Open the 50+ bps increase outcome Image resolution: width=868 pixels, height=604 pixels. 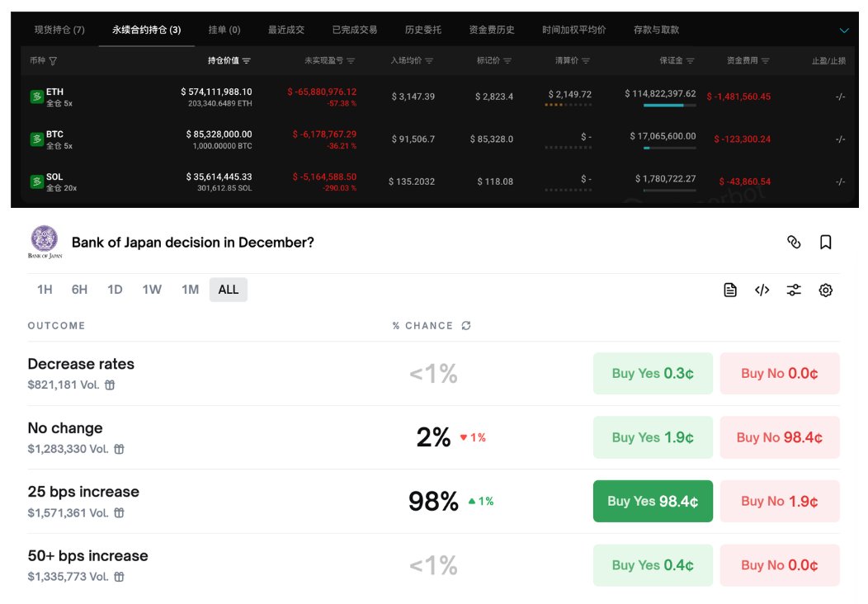88,556
